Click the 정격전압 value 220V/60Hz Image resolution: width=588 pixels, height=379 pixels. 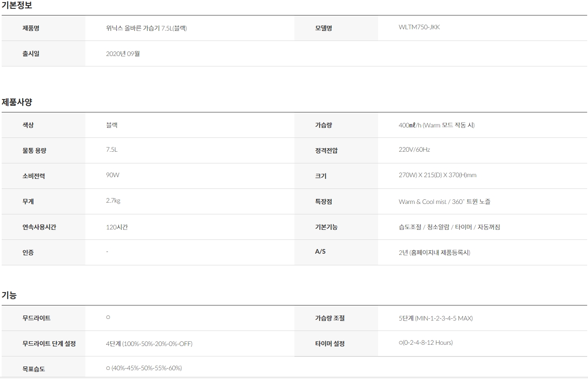414,150
